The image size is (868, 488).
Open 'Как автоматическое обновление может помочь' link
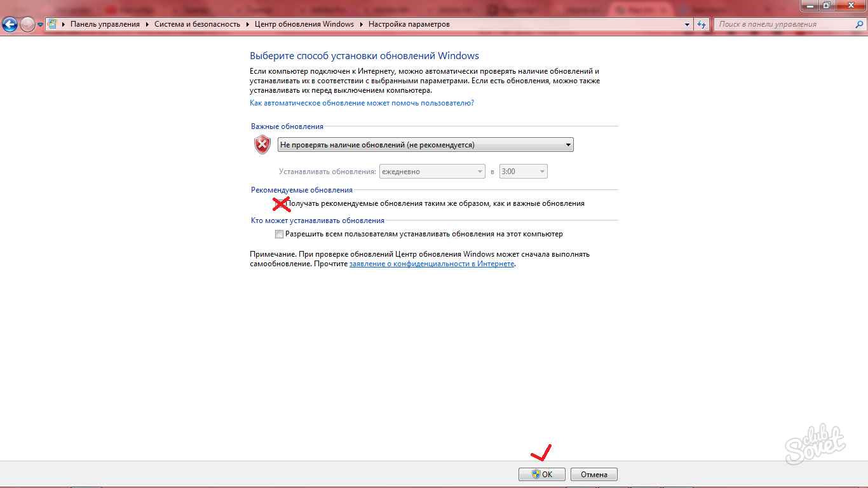pos(362,103)
